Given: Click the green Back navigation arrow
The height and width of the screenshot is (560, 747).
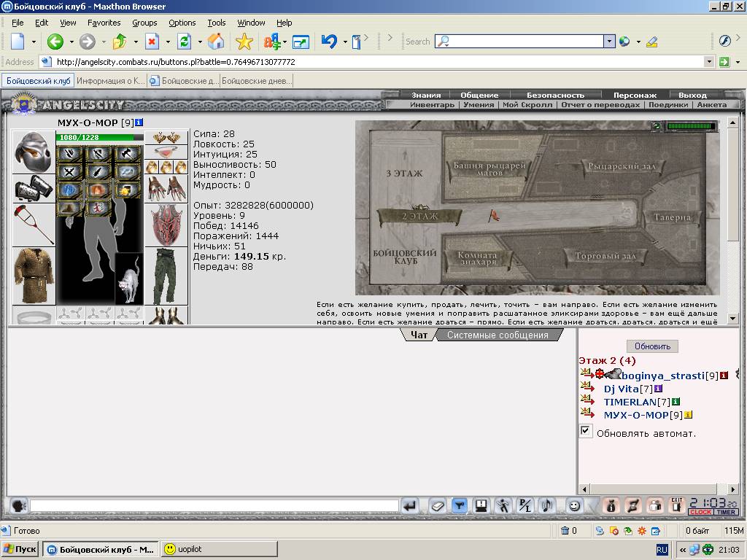Looking at the screenshot, I should (55, 42).
